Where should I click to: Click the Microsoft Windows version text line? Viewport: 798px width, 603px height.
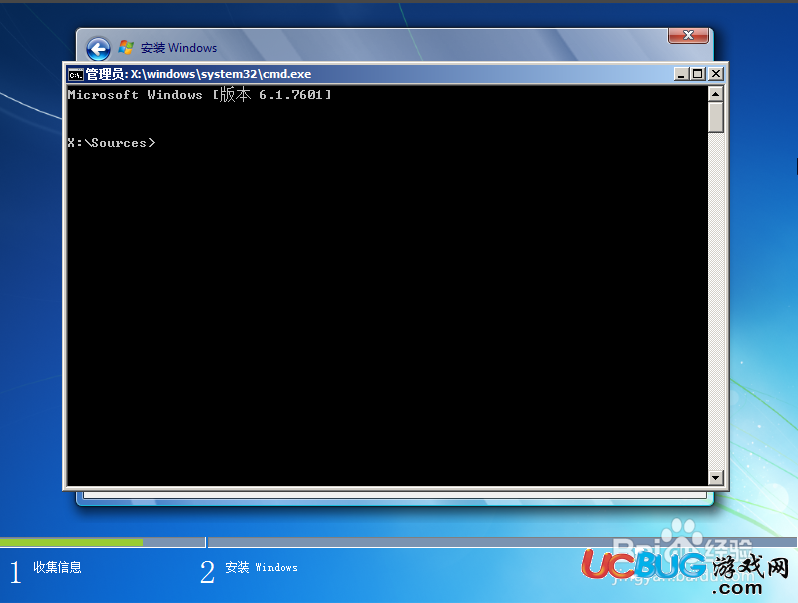[200, 95]
